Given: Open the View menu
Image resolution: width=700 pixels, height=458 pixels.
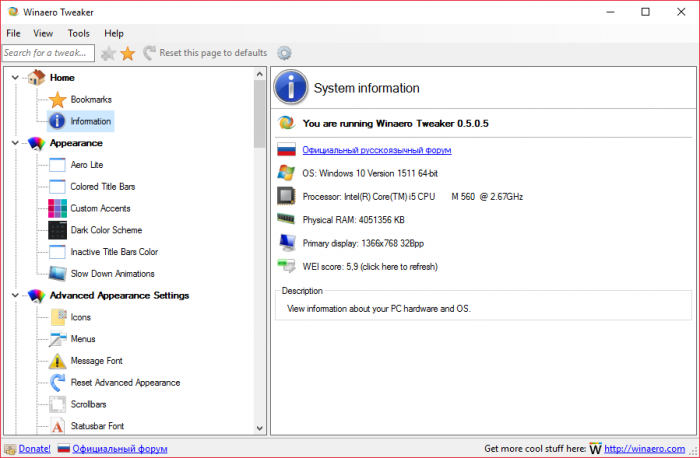Looking at the screenshot, I should (x=43, y=33).
